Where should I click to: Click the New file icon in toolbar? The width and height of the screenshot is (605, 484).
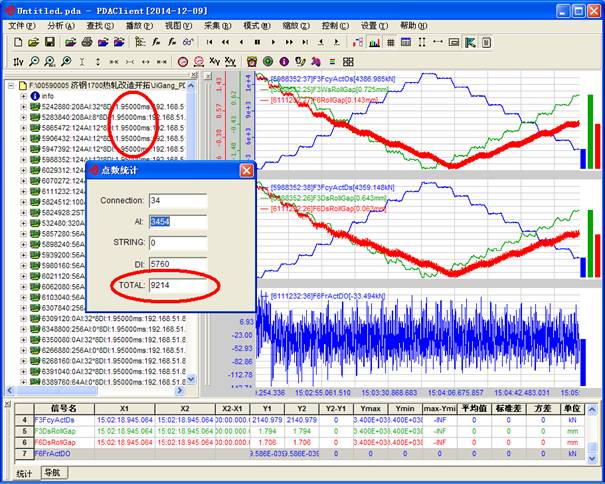click(17, 42)
